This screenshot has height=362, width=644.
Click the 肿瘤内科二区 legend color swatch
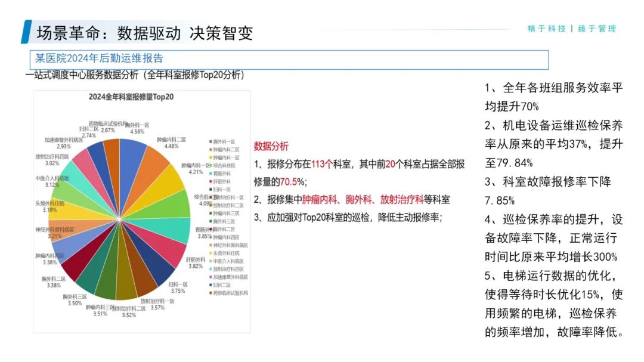(210, 150)
